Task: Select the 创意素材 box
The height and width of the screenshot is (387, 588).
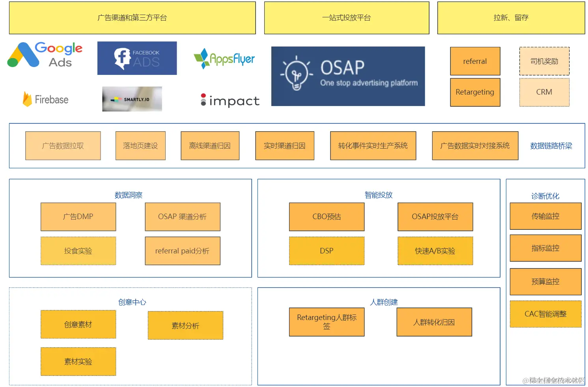Action: pos(78,324)
